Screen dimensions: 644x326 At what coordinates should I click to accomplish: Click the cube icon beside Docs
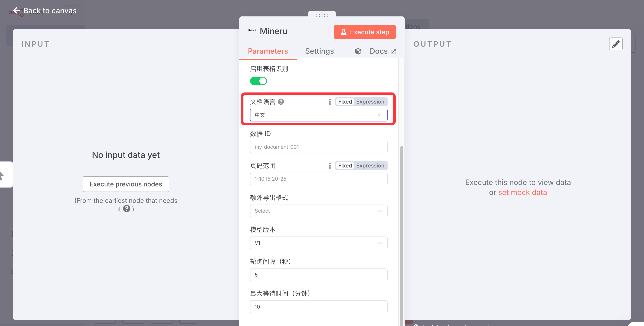tap(358, 51)
